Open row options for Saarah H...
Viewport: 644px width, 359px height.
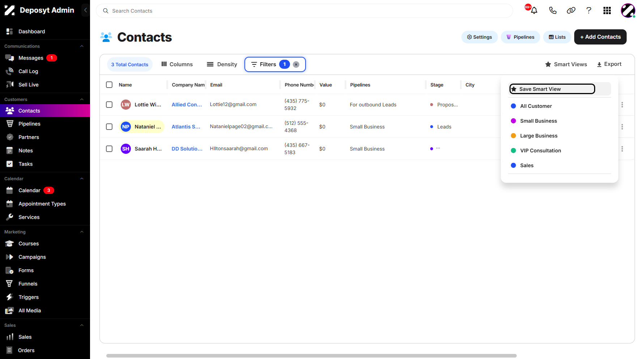point(622,149)
